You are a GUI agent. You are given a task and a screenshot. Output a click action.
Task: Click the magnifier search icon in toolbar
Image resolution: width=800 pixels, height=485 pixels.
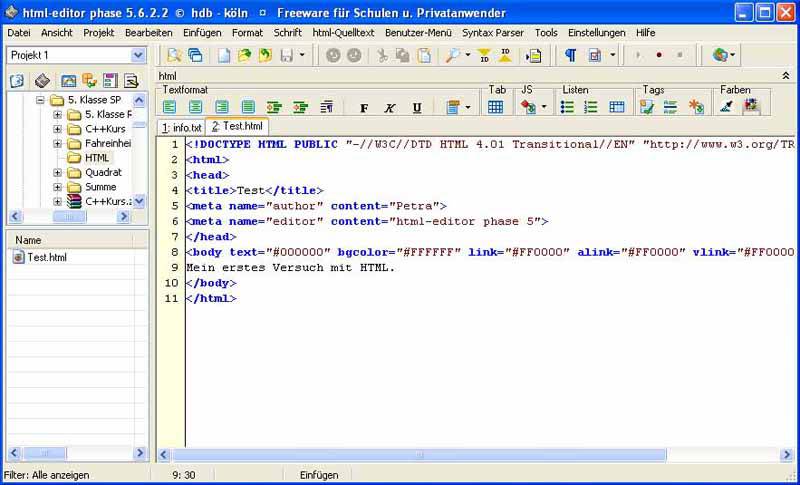(452, 55)
